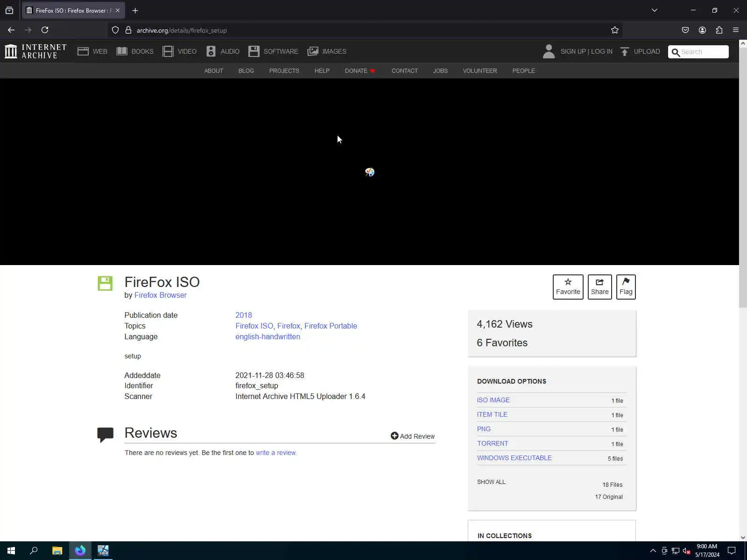Click SHOW ALL download files
The width and height of the screenshot is (747, 560).
point(491,482)
